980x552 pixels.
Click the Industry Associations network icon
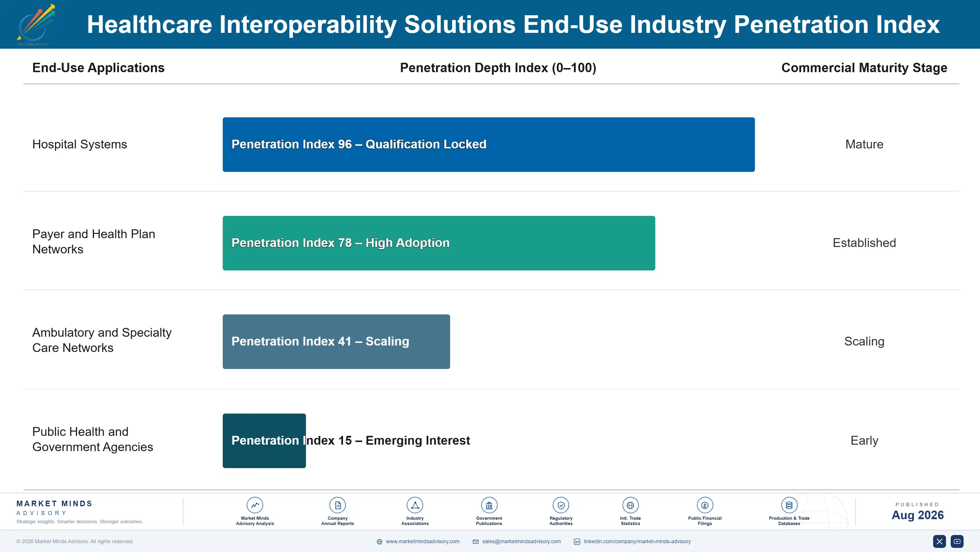[415, 505]
